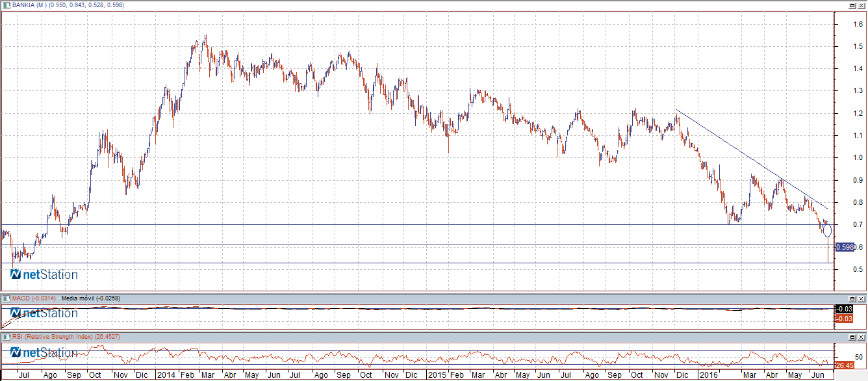Click the 0.598 current price tag
This screenshot has height=381, width=868.
pos(845,247)
